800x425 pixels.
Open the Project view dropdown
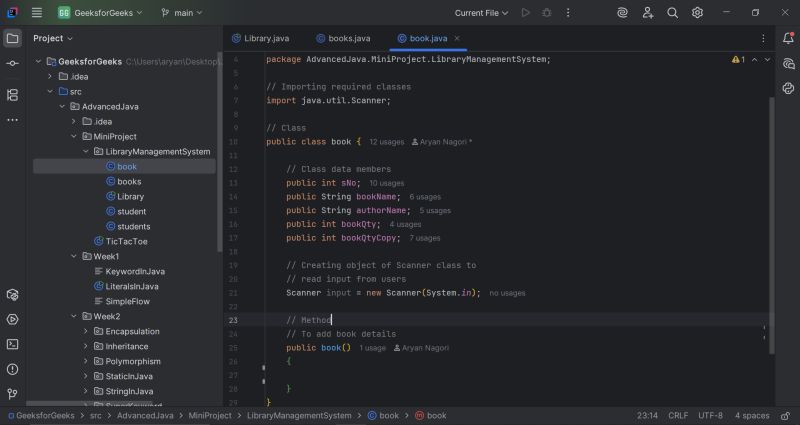(53, 38)
